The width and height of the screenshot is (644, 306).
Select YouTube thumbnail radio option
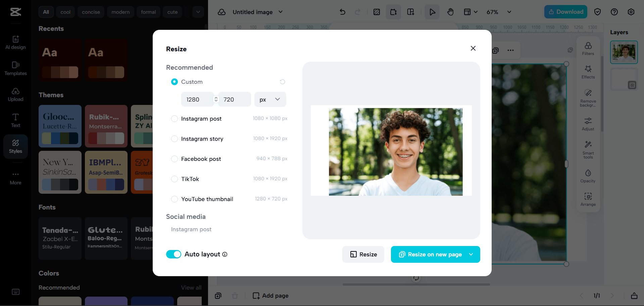point(175,199)
